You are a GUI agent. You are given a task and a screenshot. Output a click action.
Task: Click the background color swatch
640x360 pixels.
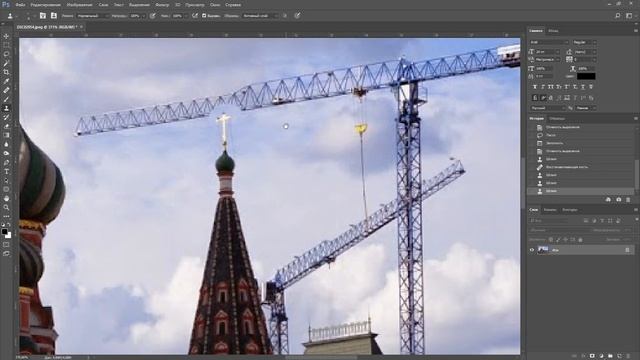(x=8, y=235)
